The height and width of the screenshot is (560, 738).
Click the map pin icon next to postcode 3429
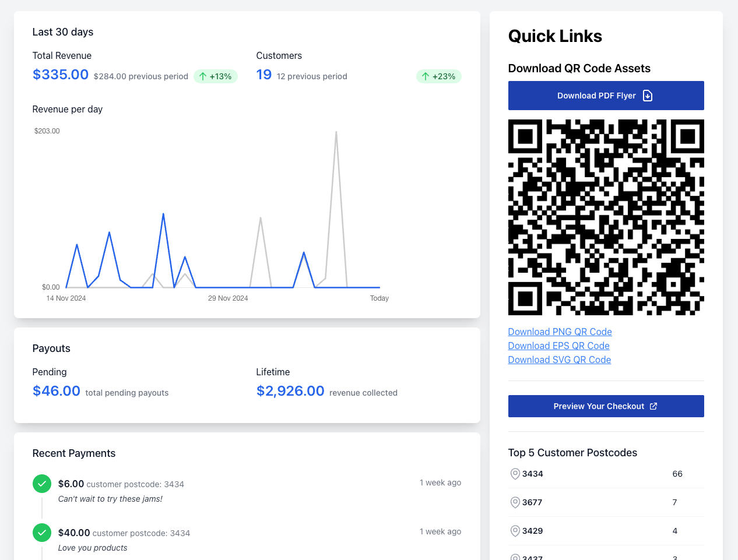(515, 531)
